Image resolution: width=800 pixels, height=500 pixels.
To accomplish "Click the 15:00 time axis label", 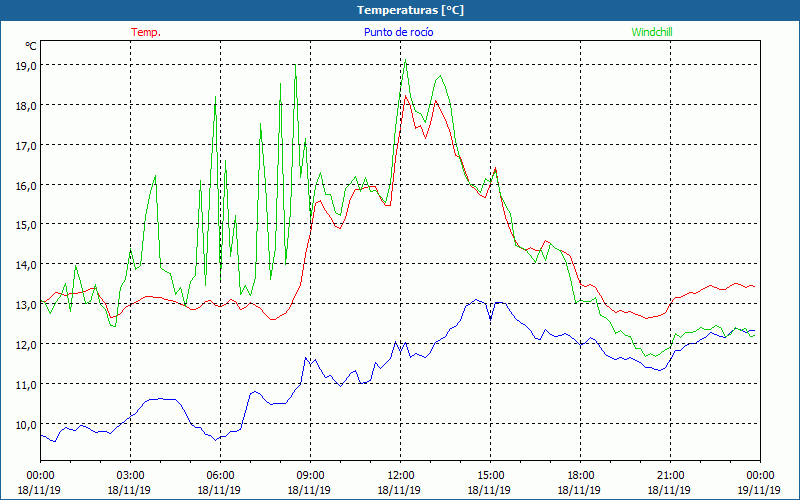I will (x=490, y=476).
